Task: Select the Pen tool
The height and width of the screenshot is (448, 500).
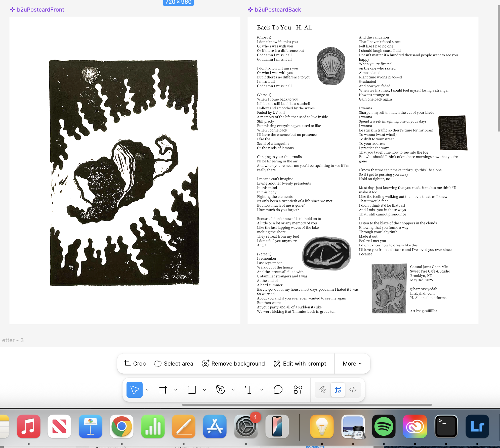Action: [x=221, y=390]
